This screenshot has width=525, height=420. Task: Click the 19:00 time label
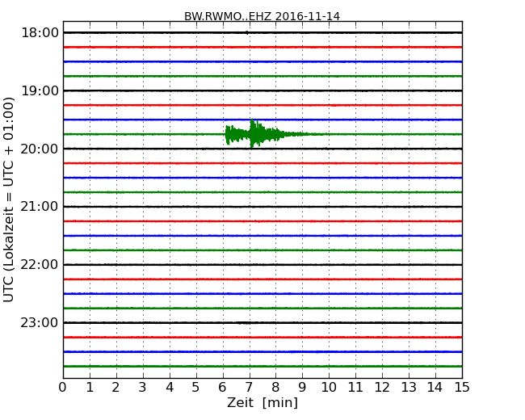click(40, 90)
